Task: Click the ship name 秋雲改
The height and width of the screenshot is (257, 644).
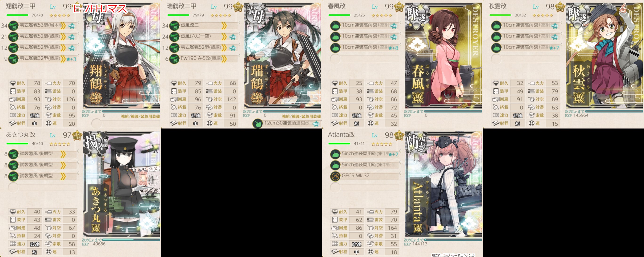Action: coord(498,6)
